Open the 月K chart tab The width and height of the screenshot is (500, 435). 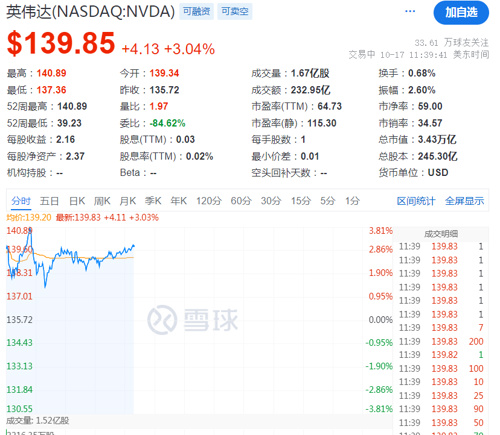127,201
